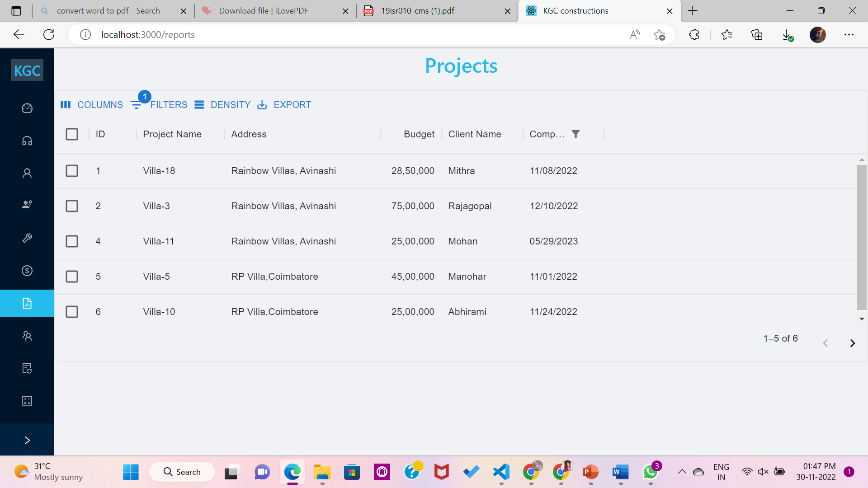Screen dimensions: 868x488
Task: Open next page with right chevron arrow
Action: point(853,343)
